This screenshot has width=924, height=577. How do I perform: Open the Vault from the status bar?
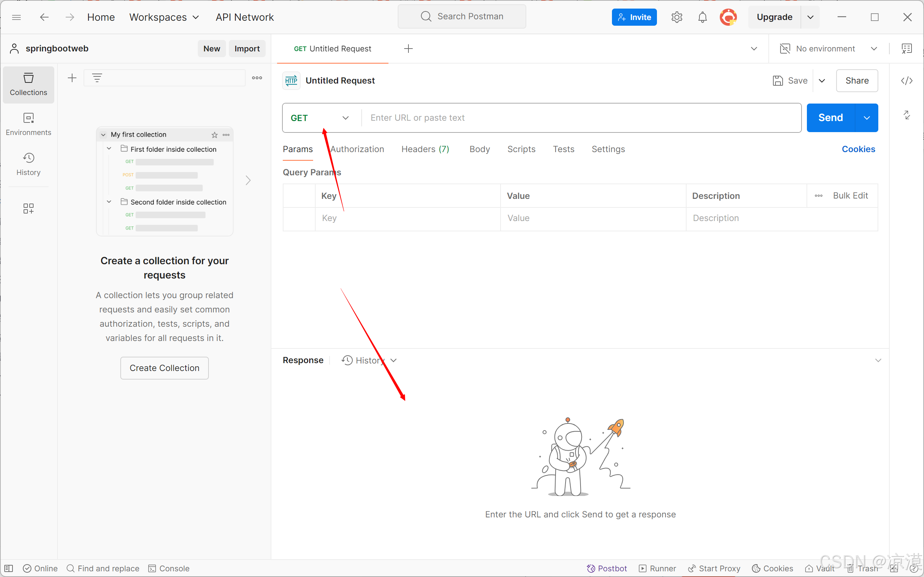tap(820, 568)
